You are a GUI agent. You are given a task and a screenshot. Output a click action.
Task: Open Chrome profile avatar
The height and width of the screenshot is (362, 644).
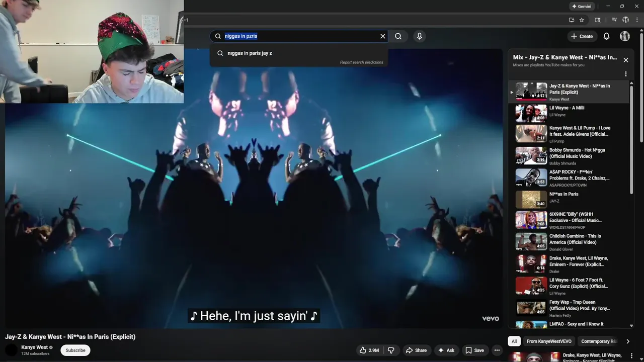(625, 20)
